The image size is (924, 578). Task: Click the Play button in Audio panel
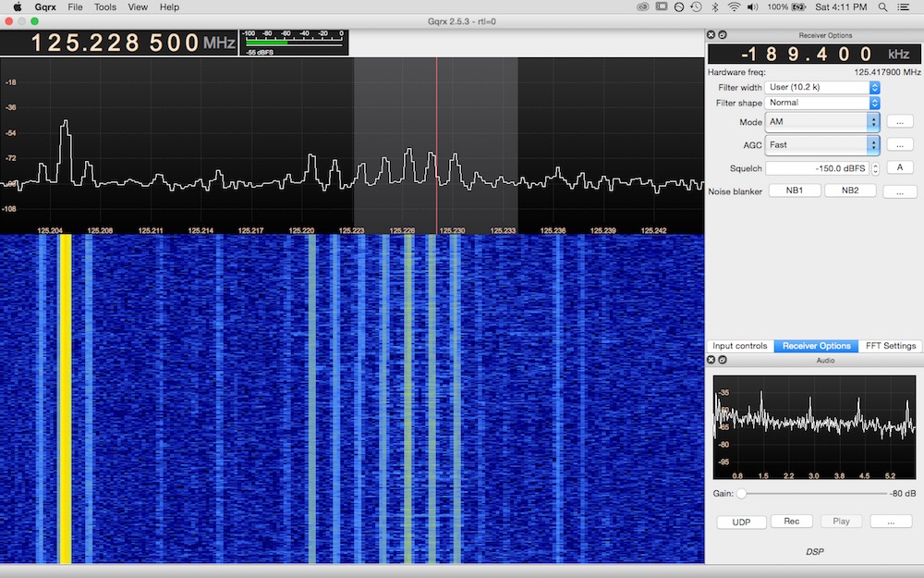point(841,522)
